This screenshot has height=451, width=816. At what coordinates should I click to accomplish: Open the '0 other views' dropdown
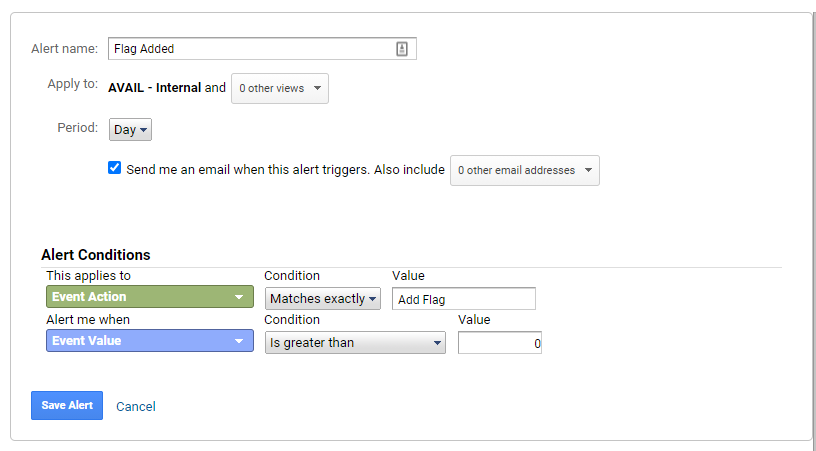tap(280, 88)
